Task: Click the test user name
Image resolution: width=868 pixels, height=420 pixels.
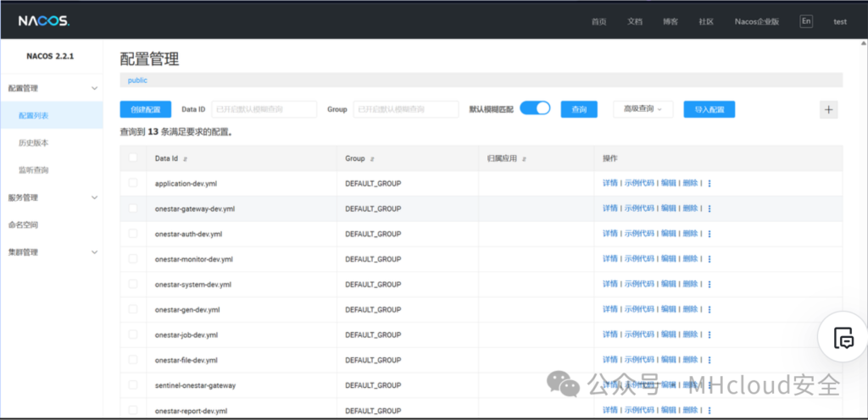Action: tap(840, 22)
